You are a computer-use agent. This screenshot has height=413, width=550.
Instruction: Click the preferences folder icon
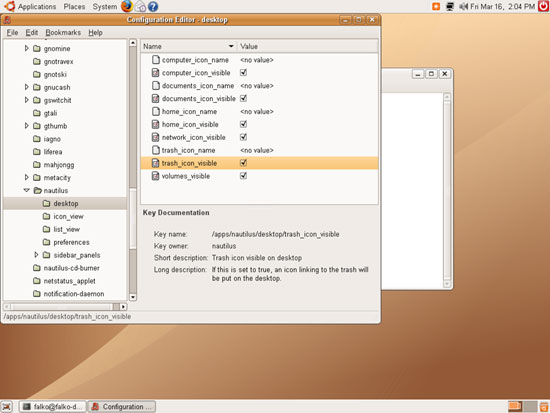coord(46,242)
